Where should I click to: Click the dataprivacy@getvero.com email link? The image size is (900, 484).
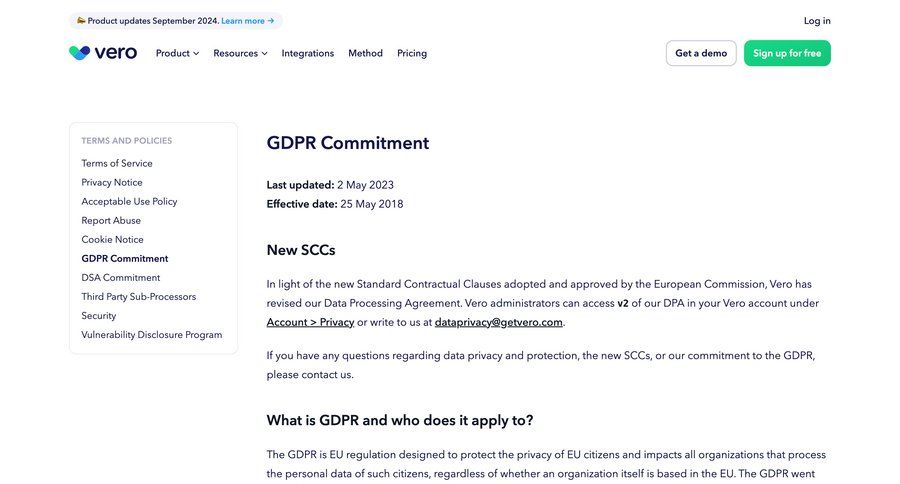(499, 322)
